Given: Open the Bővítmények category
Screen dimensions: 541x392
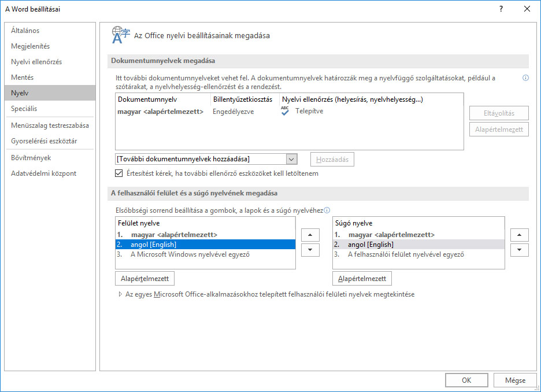Looking at the screenshot, I should [50, 158].
